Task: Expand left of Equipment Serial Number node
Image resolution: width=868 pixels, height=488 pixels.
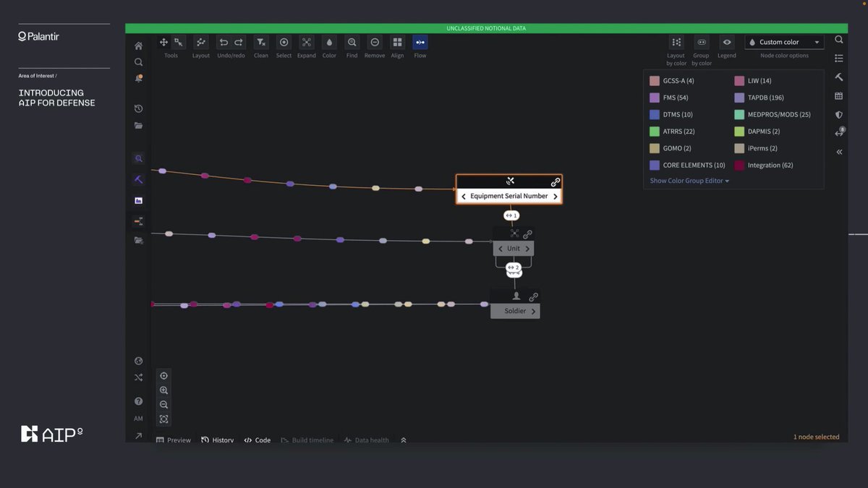Action: click(x=464, y=196)
